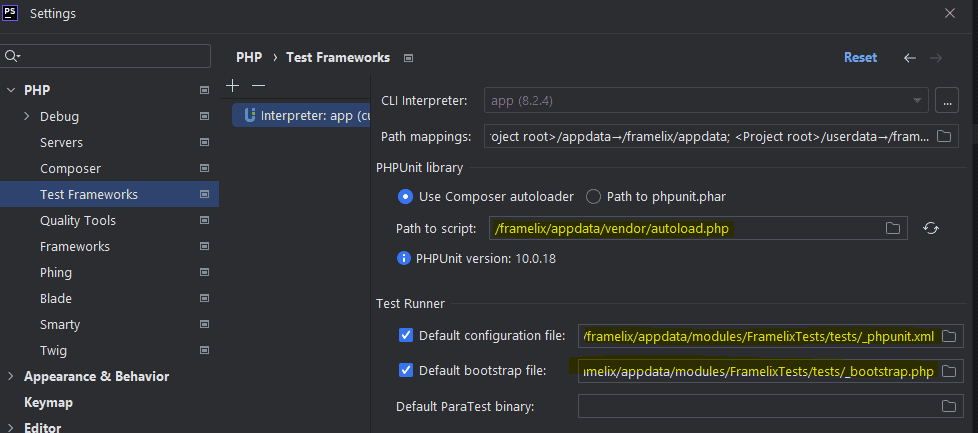Close the Settings dialog

[949, 13]
